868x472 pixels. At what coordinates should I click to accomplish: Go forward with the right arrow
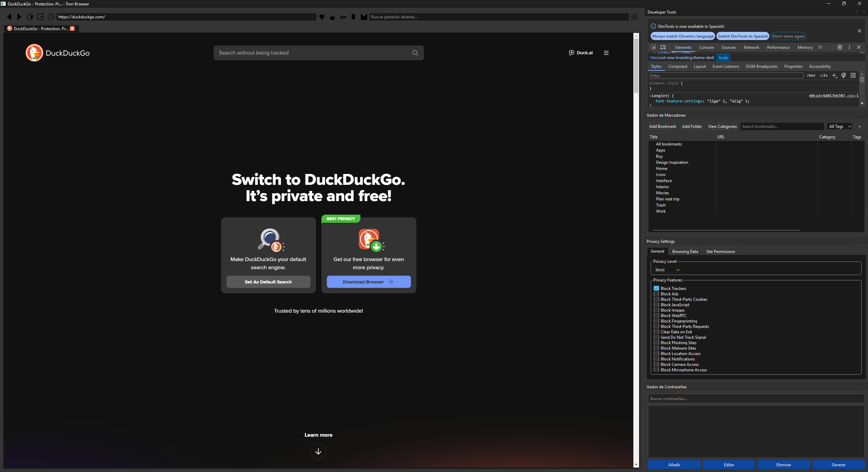(19, 17)
